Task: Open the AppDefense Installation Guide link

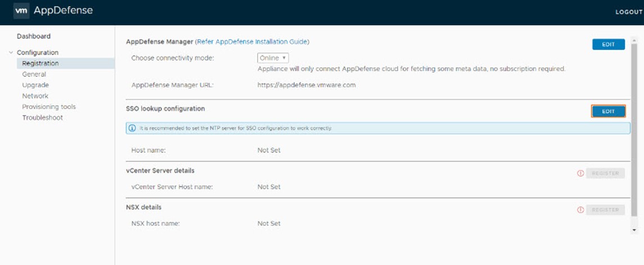Action: (252, 42)
